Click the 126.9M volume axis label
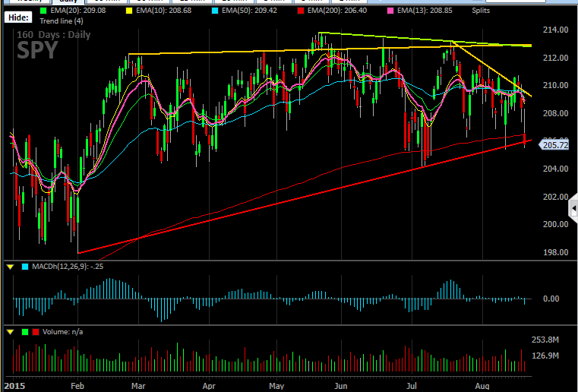 pos(545,356)
